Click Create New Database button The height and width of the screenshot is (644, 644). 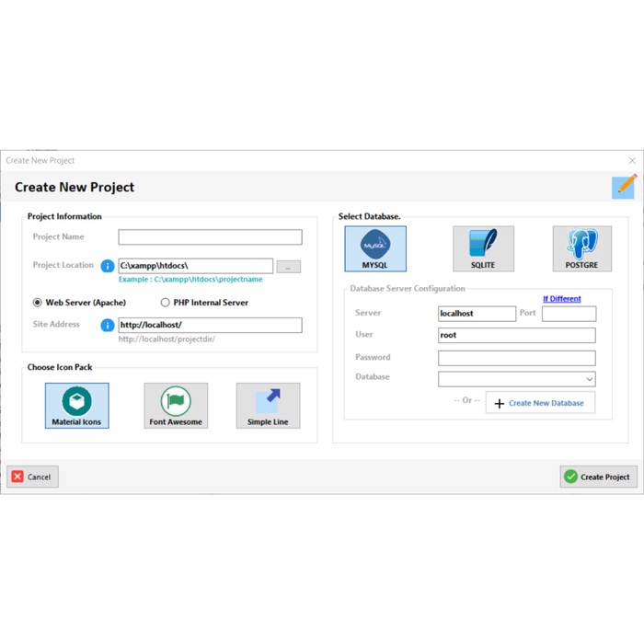[540, 403]
